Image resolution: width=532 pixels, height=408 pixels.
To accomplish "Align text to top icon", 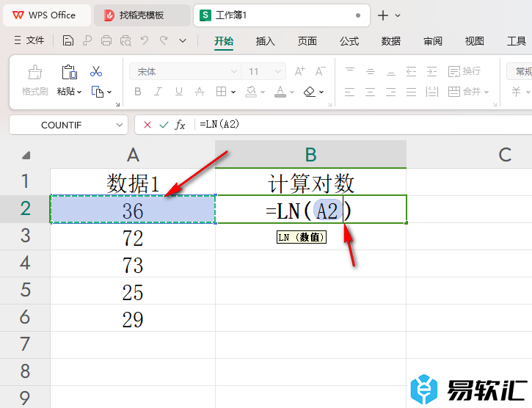I will click(x=350, y=71).
